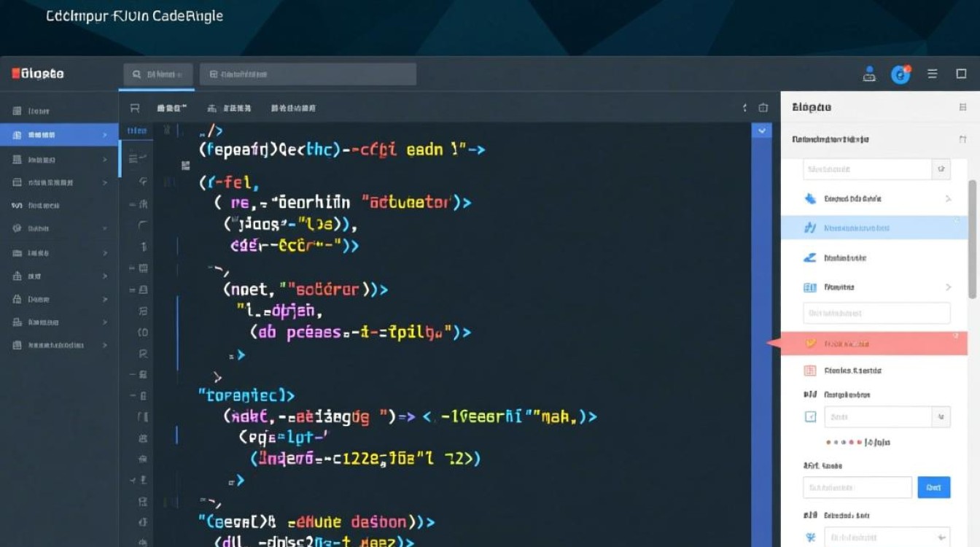Click the square window icon at far right of header
Screen dimensions: 980x547
pos(961,74)
